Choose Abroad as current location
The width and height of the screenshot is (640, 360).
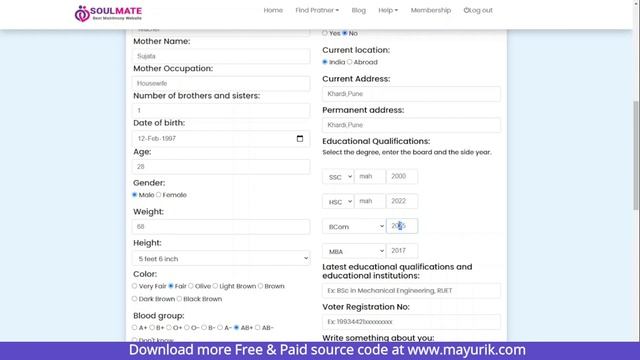click(x=349, y=62)
